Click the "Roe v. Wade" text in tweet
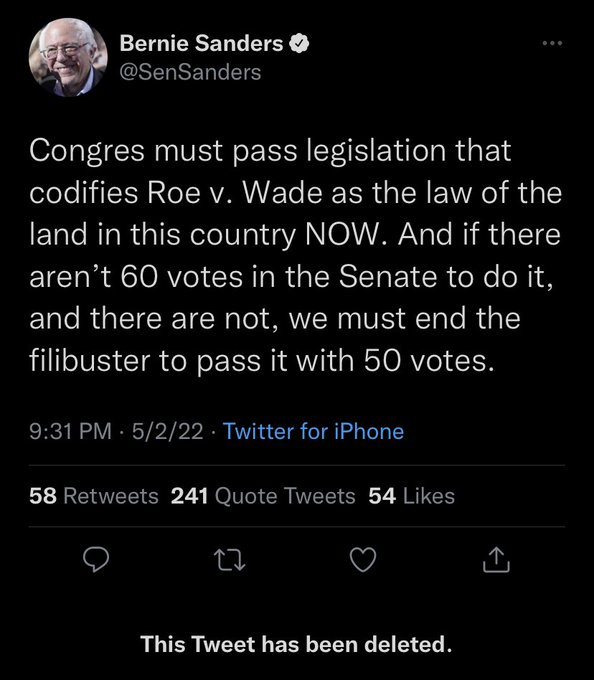The width and height of the screenshot is (594, 680). click(x=234, y=192)
